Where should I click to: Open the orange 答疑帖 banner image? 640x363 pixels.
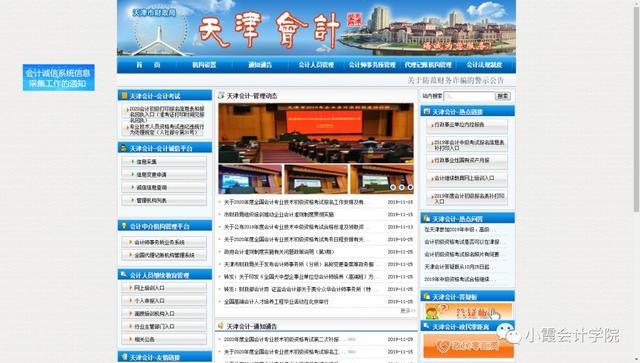tap(468, 311)
